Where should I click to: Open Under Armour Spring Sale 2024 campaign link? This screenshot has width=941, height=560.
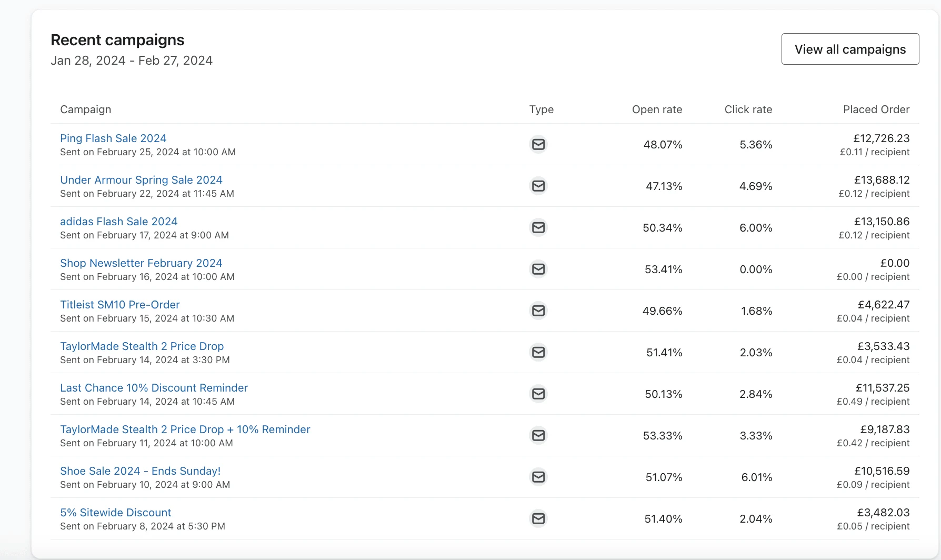click(141, 180)
